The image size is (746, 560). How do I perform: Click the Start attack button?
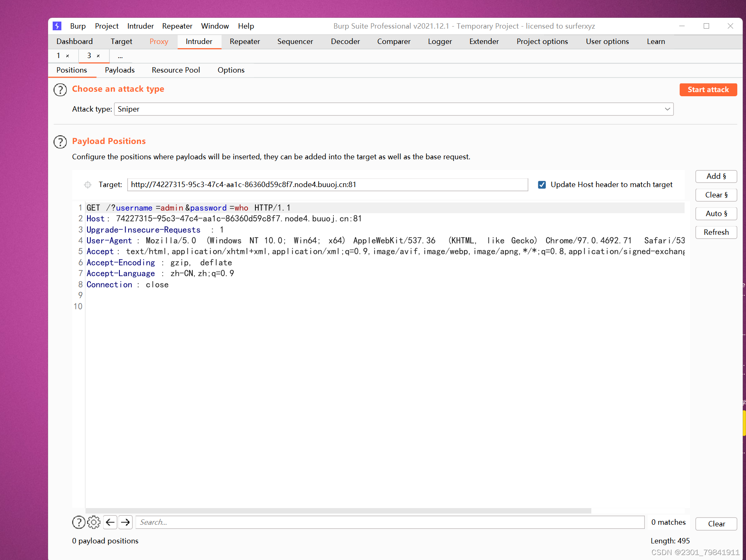click(x=708, y=90)
